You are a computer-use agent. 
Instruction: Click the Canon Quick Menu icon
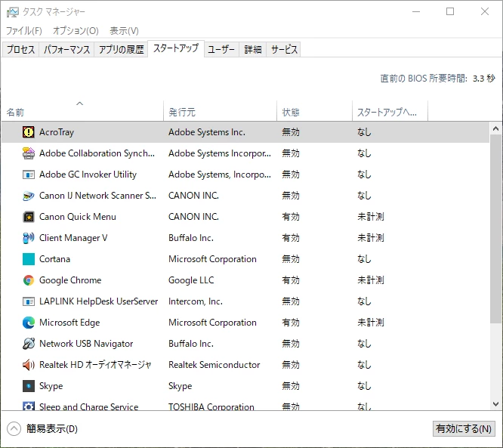29,217
